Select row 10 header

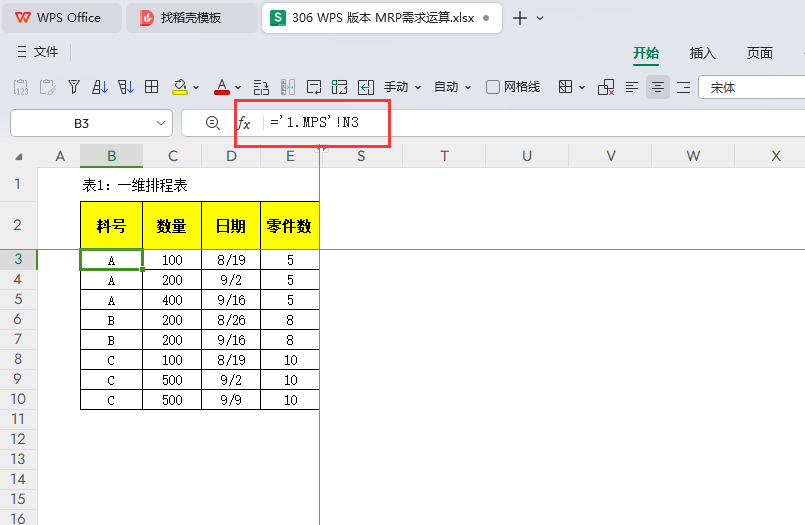pyautogui.click(x=18, y=399)
